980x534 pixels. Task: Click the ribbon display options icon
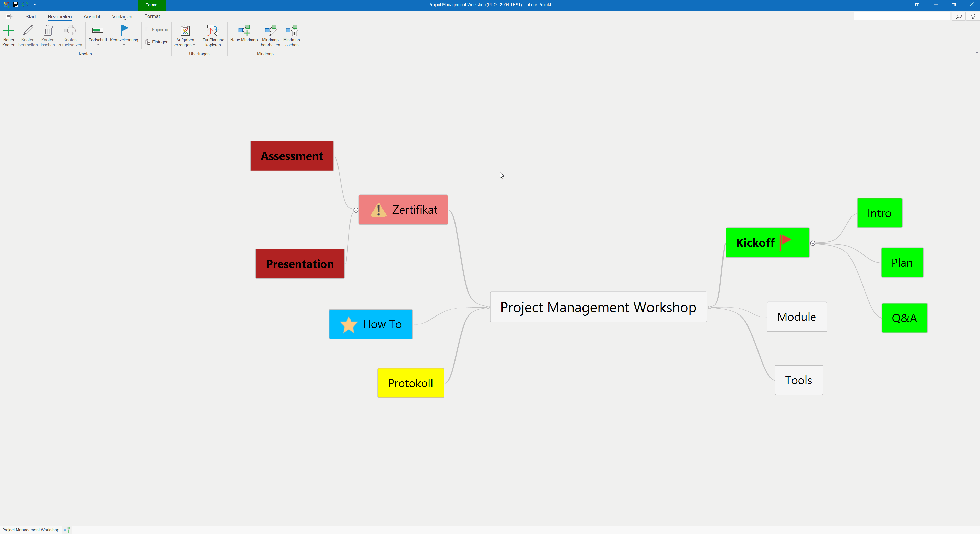tap(917, 5)
